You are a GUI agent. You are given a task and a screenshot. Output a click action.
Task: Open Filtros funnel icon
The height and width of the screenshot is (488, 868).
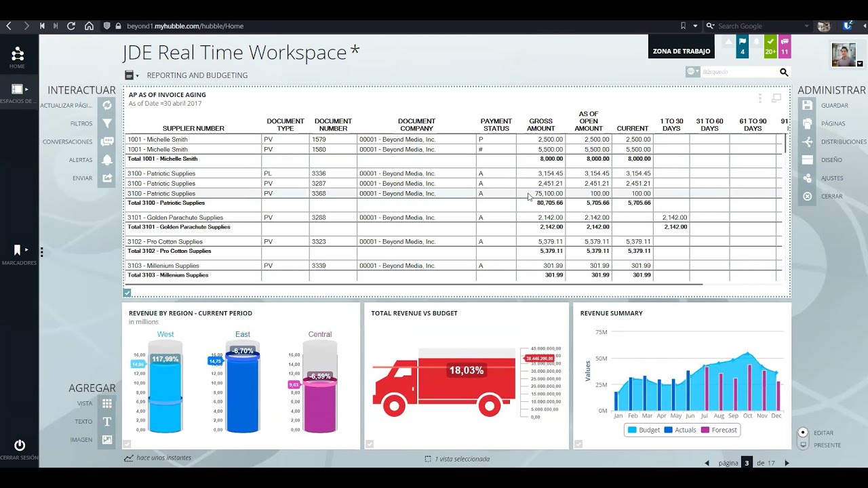107,123
